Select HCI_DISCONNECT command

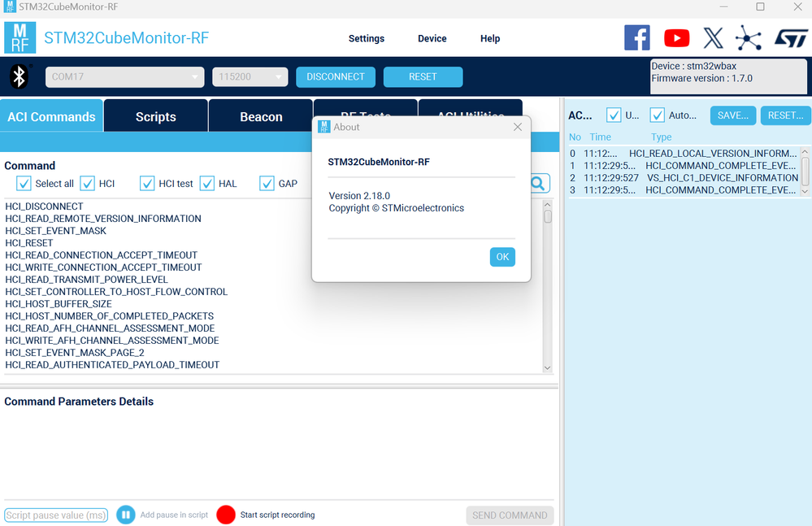(x=44, y=206)
